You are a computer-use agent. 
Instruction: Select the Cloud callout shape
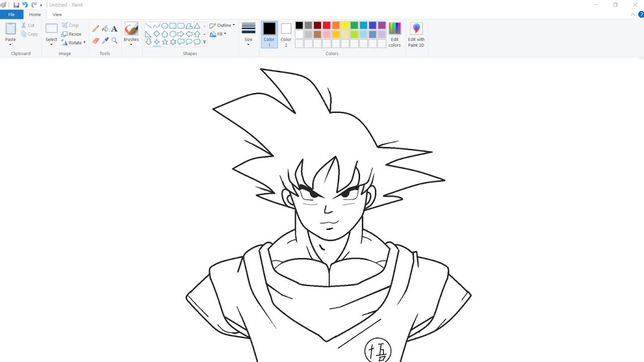[197, 42]
